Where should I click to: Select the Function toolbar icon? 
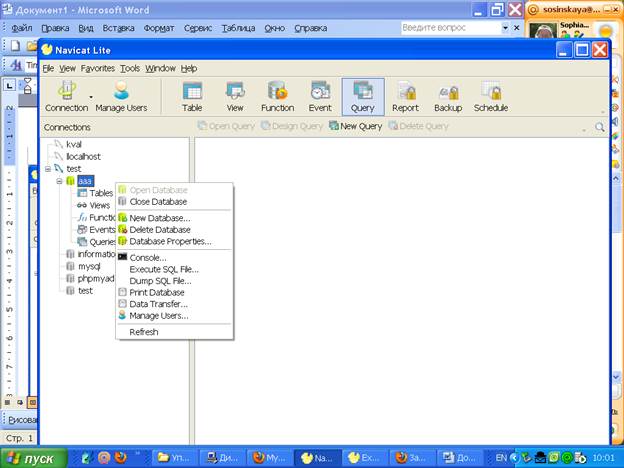point(277,97)
